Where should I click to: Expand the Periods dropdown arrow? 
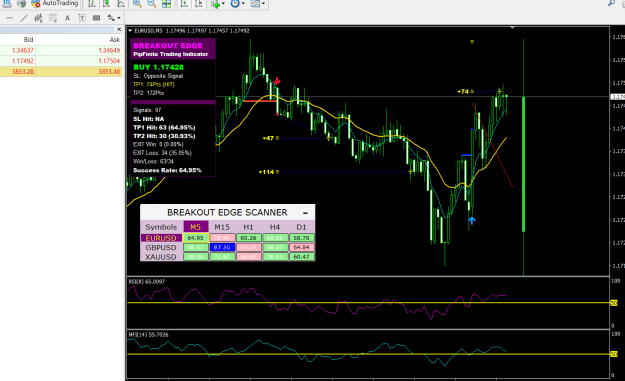point(243,4)
